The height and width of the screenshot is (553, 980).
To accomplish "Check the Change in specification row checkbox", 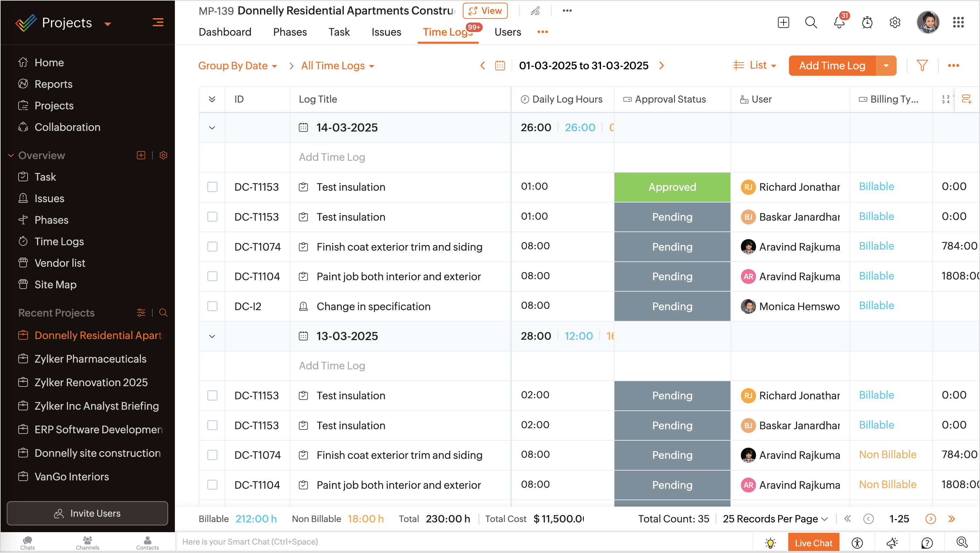I will [212, 306].
